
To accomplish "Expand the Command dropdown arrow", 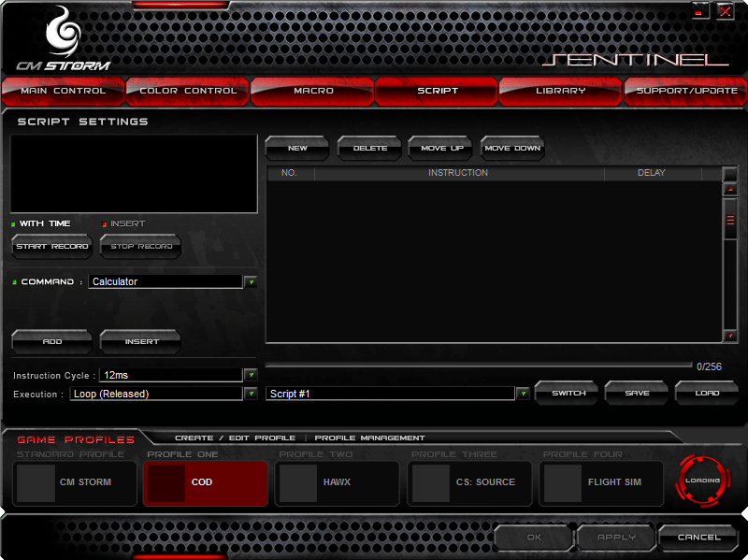I will pos(251,282).
